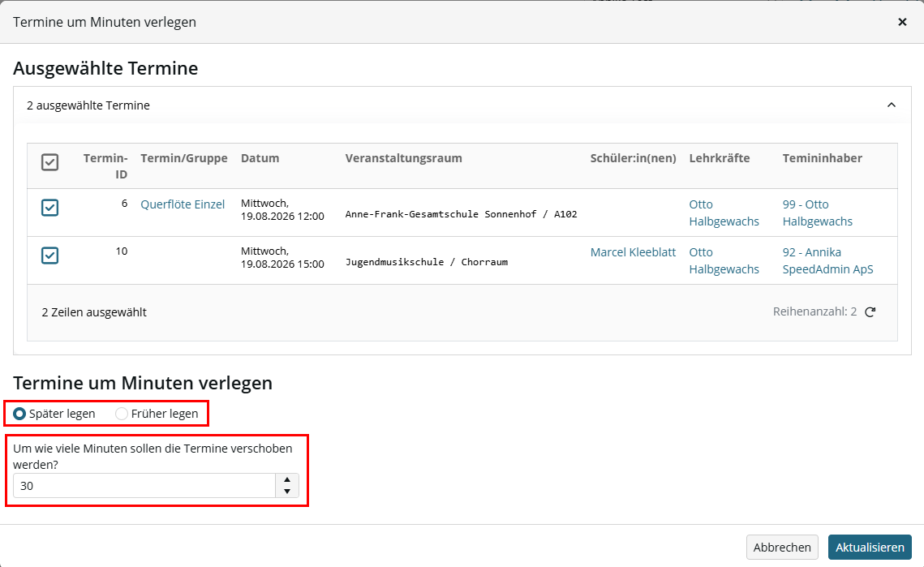924x567 pixels.
Task: Click the Reihenanzahl: 2 row count text
Action: pyautogui.click(x=814, y=311)
